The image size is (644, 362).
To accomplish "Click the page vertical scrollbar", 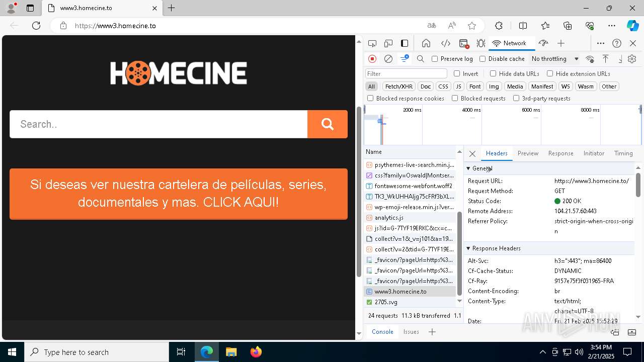I will click(x=359, y=191).
